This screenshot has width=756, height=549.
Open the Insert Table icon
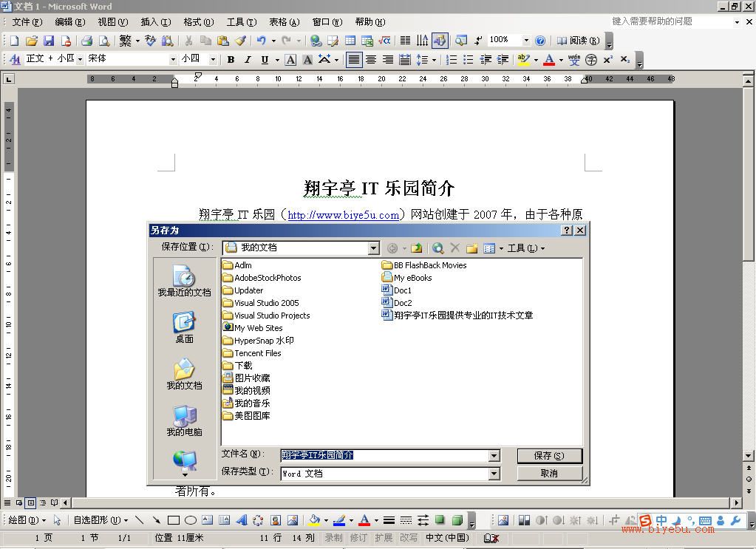click(x=349, y=41)
